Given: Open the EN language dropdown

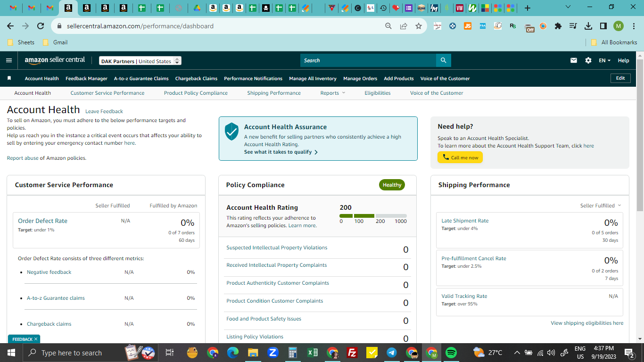Looking at the screenshot, I should 604,60.
